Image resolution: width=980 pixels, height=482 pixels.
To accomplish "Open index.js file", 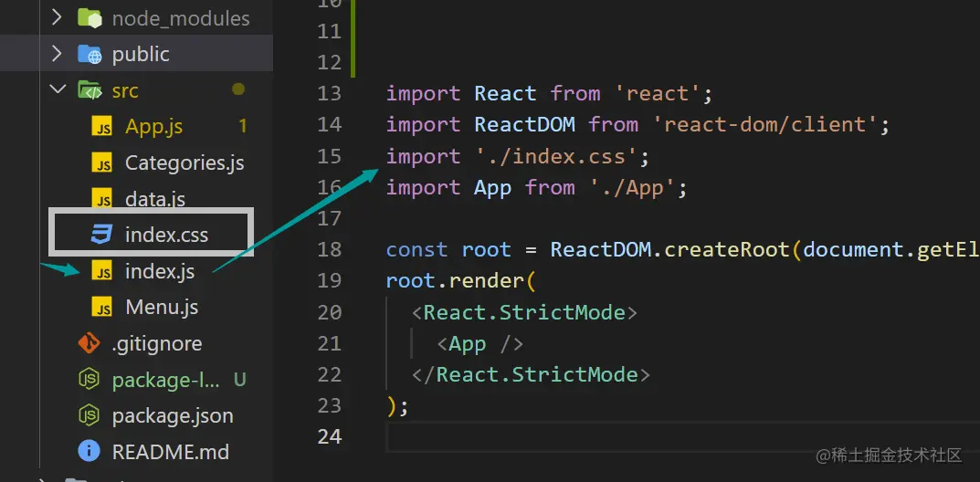I will (159, 272).
